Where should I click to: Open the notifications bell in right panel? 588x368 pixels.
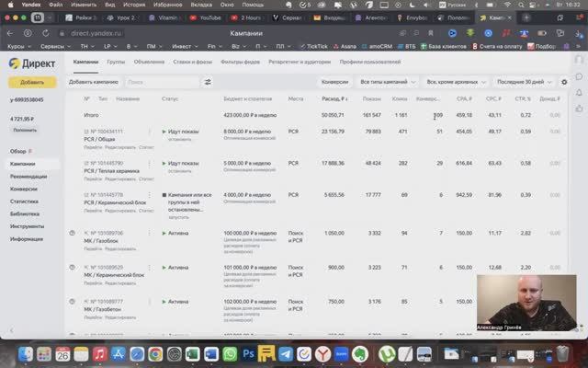pyautogui.click(x=579, y=92)
